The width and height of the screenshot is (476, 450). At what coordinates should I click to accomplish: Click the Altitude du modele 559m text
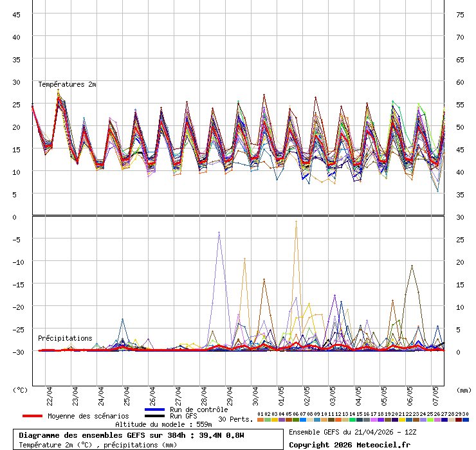click(x=163, y=425)
